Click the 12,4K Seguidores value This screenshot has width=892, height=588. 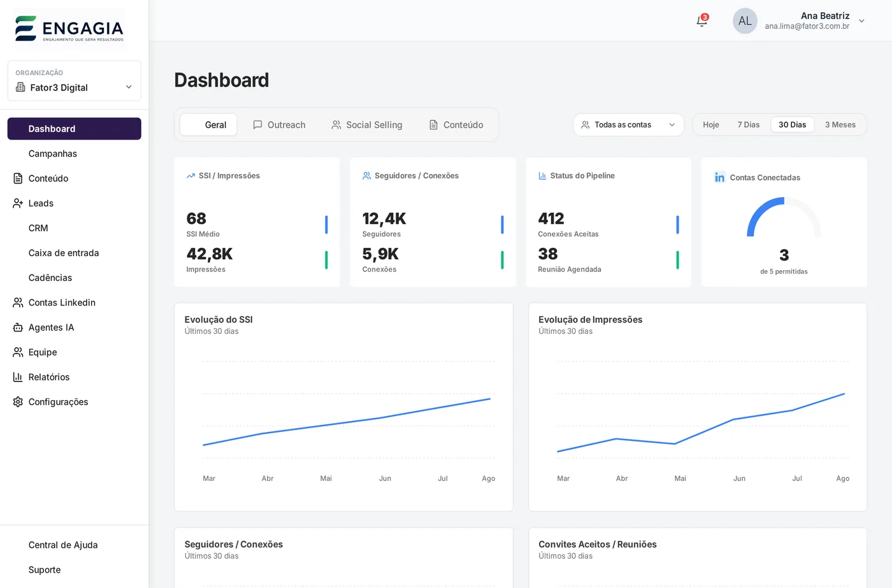(384, 219)
